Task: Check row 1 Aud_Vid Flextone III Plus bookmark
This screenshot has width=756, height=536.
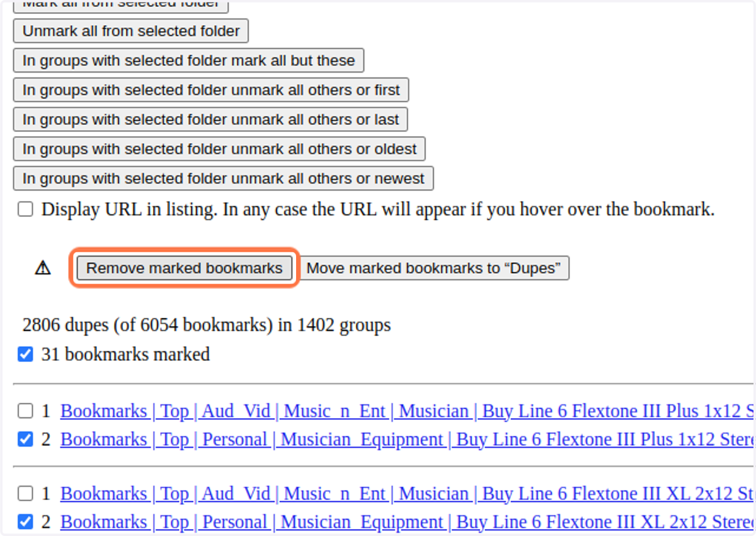Action: click(x=25, y=411)
